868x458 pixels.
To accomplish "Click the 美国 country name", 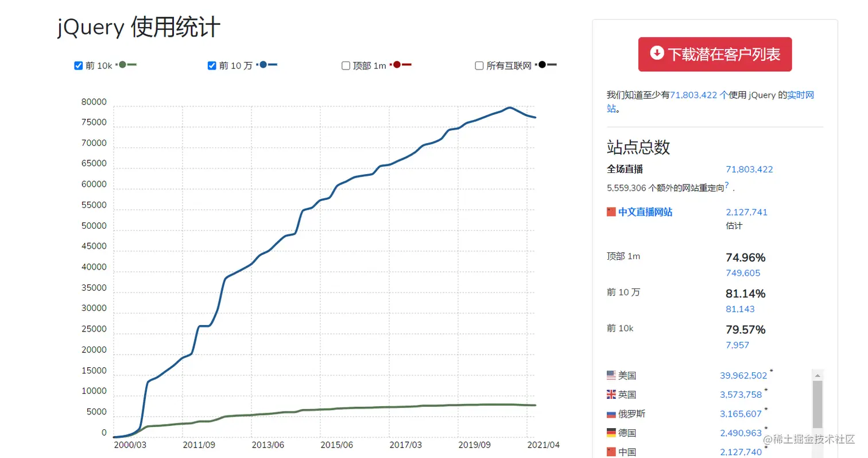I will click(627, 376).
